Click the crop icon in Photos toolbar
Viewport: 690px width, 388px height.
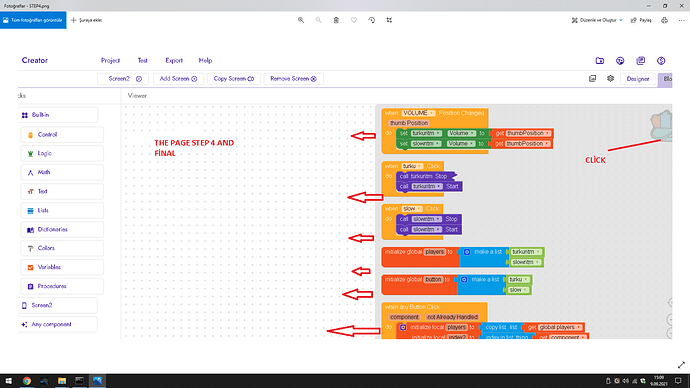coord(389,20)
